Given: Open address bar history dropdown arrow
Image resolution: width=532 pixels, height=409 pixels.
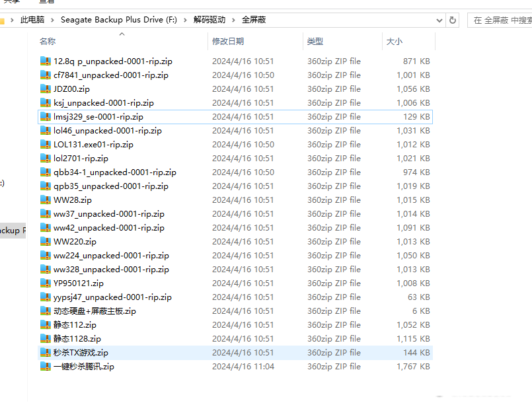Looking at the screenshot, I should click(x=439, y=20).
